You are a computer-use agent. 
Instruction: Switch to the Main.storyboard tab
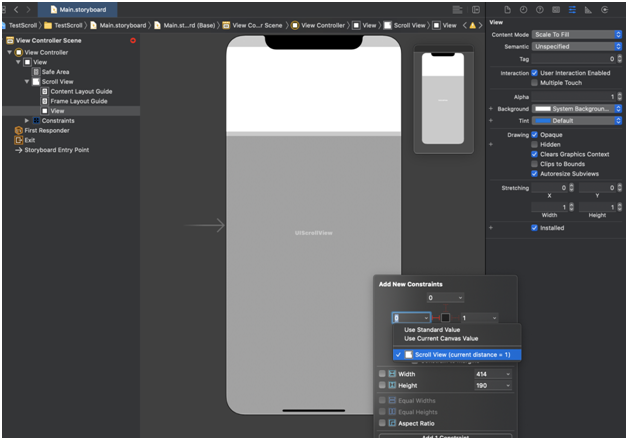point(78,10)
